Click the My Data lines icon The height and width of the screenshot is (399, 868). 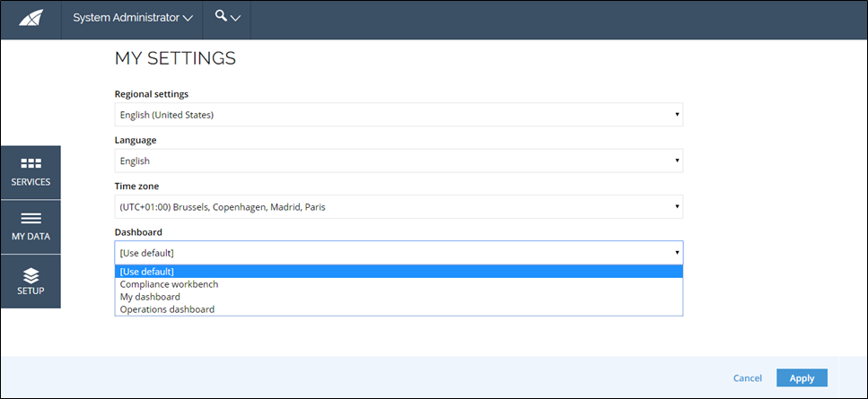tap(31, 218)
